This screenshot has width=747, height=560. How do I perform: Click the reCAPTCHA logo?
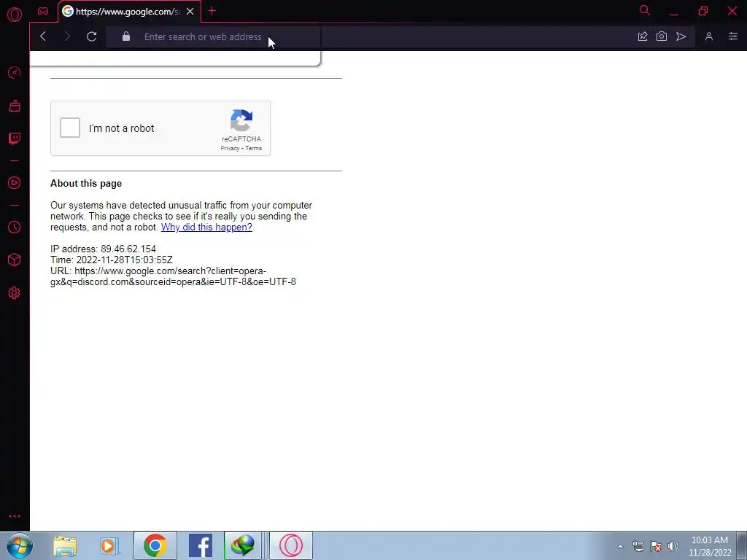click(241, 120)
